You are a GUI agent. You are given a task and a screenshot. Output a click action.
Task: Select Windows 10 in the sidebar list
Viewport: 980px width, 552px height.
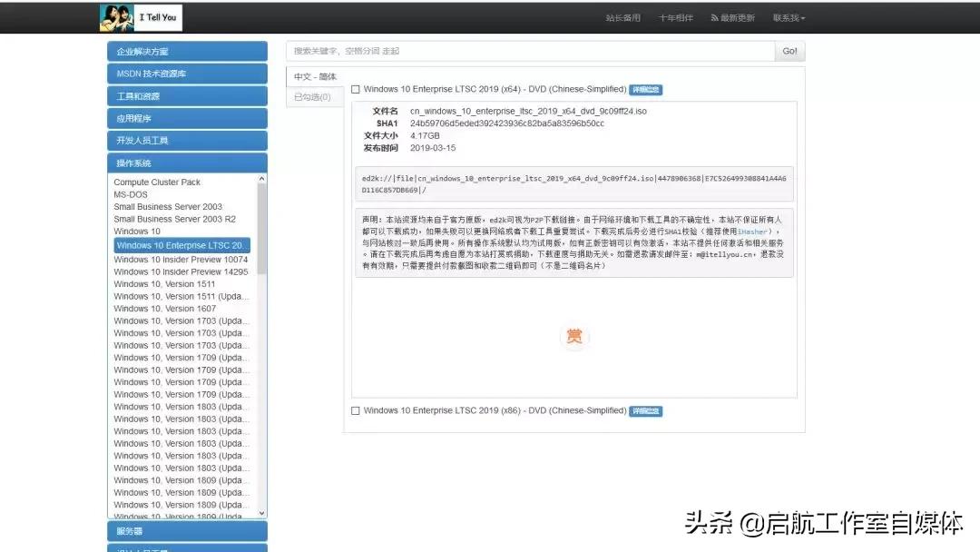click(137, 231)
